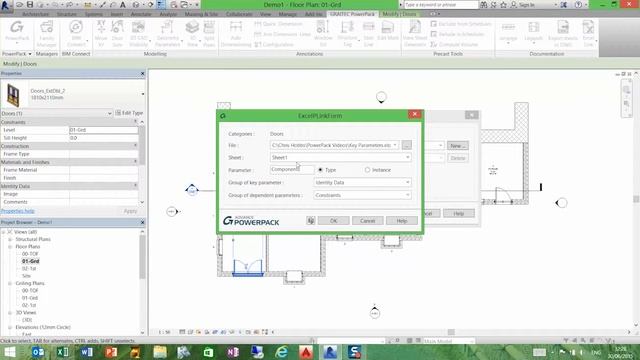This screenshot has height=360, width=640.
Task: Click Save in quick access toolbar
Action: coord(30,4)
